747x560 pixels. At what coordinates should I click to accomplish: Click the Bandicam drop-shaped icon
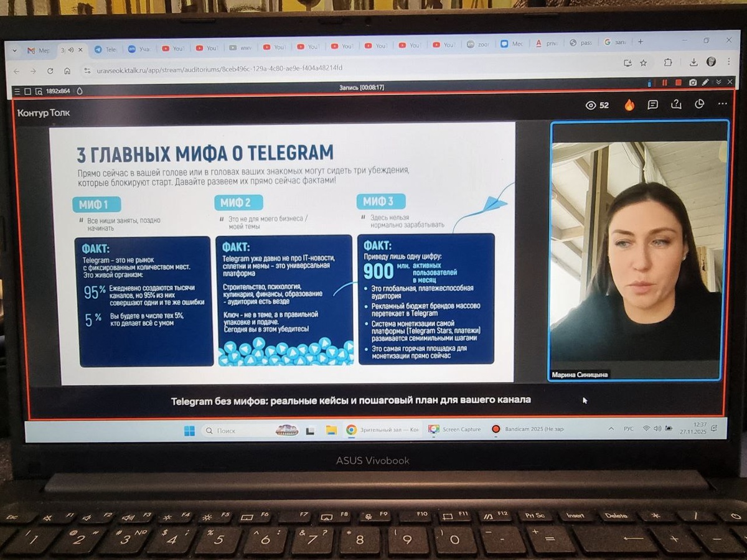(x=80, y=91)
